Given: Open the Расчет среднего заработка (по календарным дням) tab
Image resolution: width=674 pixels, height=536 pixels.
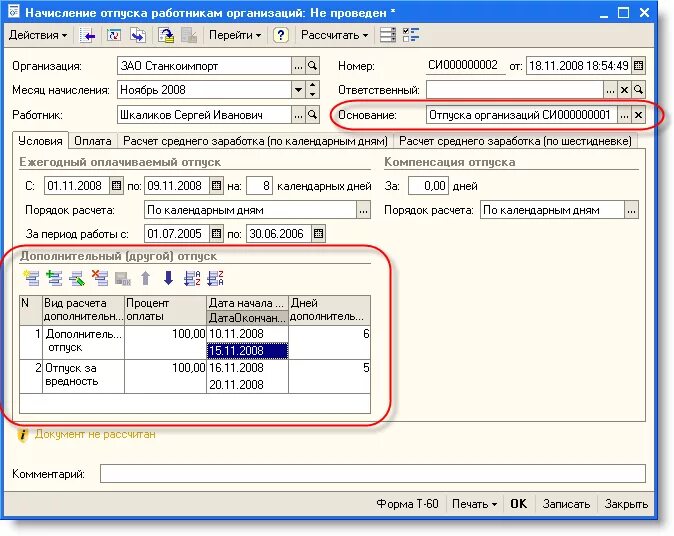Looking at the screenshot, I should (255, 141).
